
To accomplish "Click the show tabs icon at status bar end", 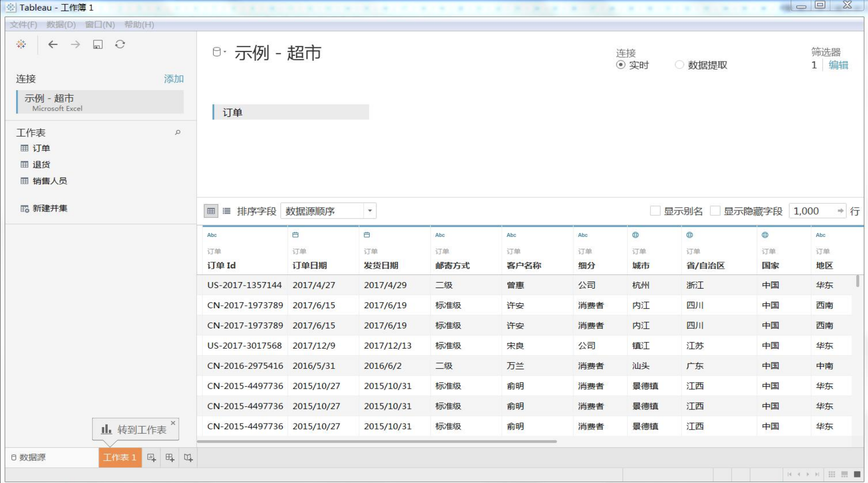I will click(857, 474).
